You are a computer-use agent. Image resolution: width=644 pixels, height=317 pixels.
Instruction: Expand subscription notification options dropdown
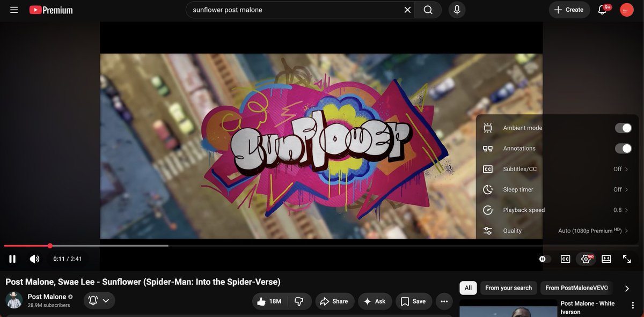tap(99, 301)
